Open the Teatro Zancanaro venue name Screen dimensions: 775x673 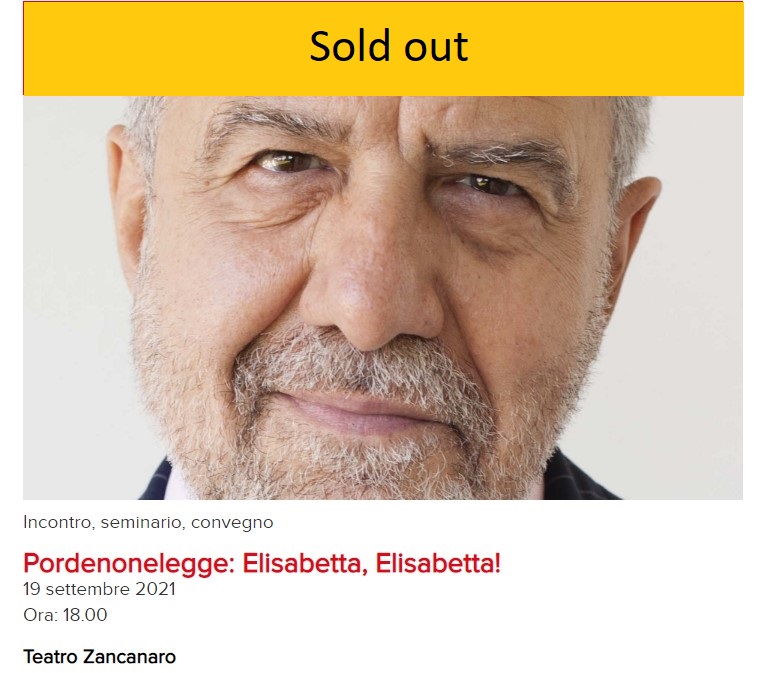tap(99, 657)
